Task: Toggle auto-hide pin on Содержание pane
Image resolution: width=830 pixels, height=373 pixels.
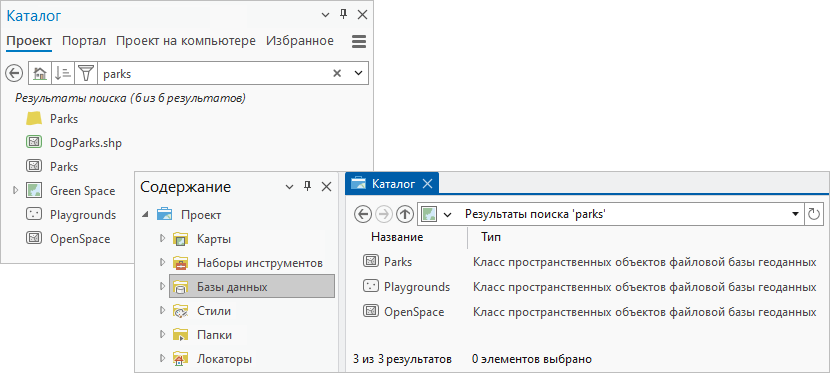Action: (308, 186)
